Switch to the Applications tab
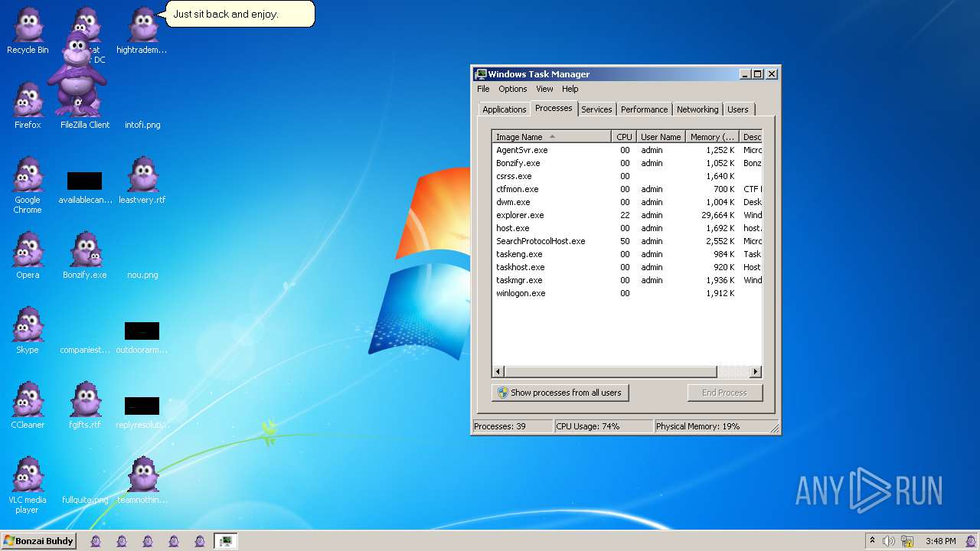Screen dimensions: 980x551 click(x=504, y=109)
